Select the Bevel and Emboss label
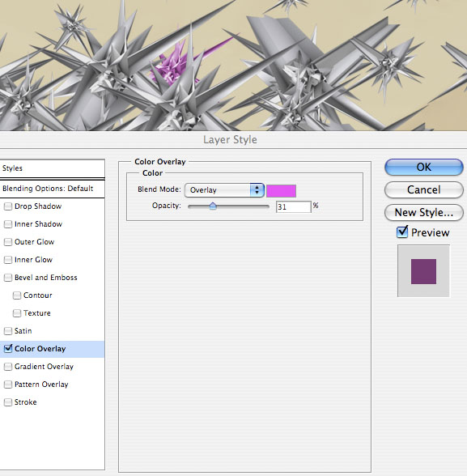Image resolution: width=467 pixels, height=476 pixels. coord(46,278)
